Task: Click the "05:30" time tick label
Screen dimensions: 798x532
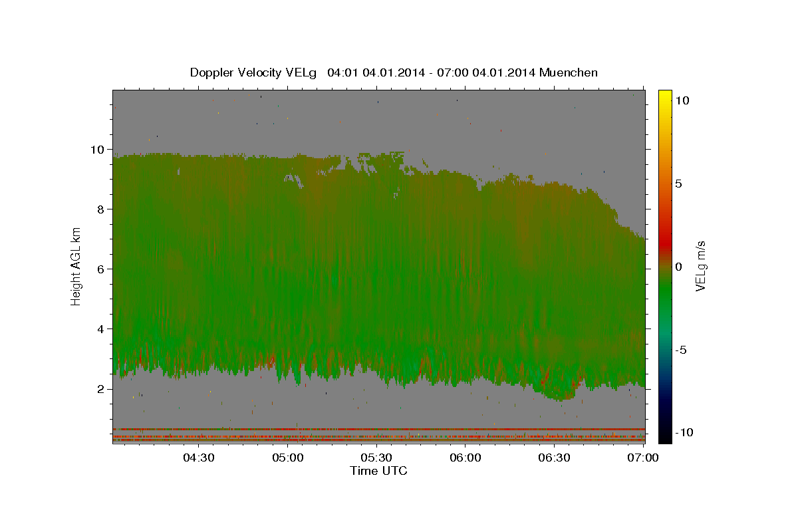Action: [x=377, y=458]
